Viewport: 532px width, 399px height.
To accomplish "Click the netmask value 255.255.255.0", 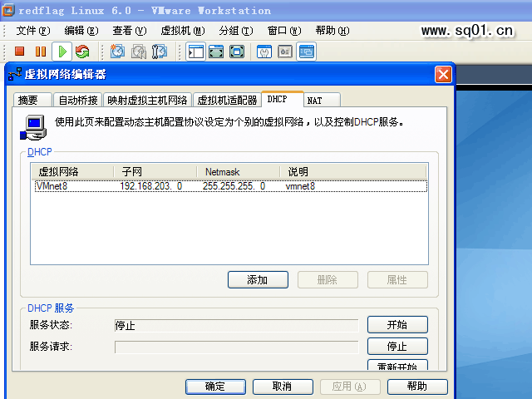I will click(234, 186).
